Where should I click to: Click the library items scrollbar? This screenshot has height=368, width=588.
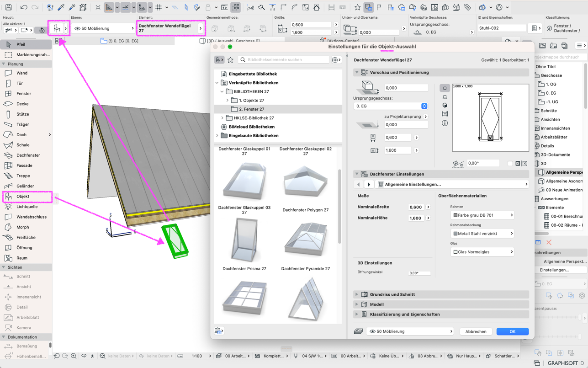(339, 206)
